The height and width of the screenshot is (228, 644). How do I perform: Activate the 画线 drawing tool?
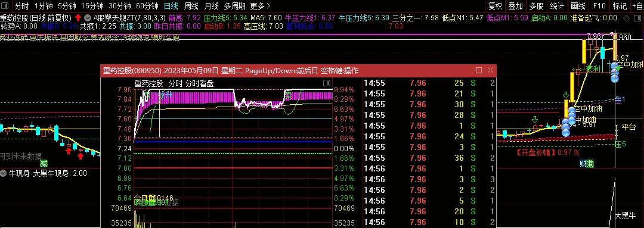tap(578, 6)
